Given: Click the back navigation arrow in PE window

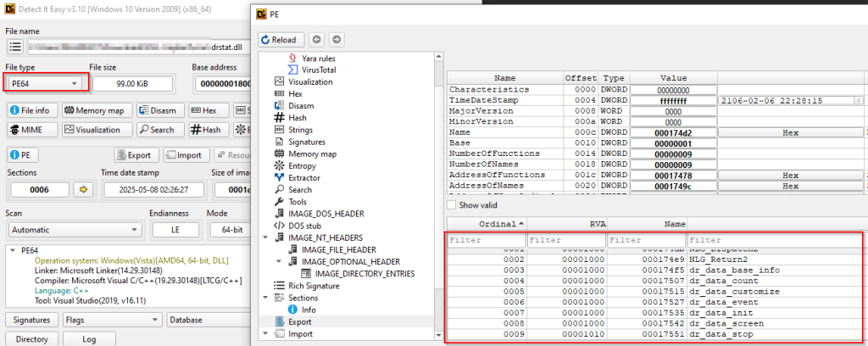Looking at the screenshot, I should [316, 40].
